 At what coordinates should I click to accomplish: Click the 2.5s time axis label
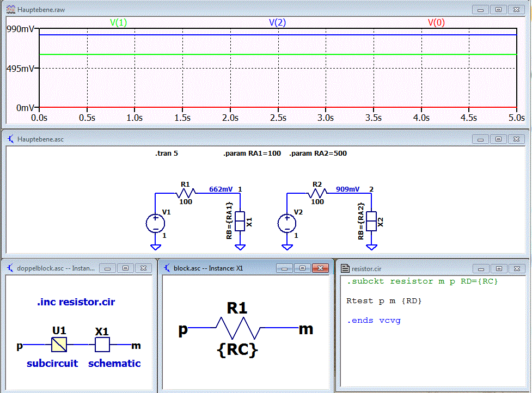(x=278, y=118)
